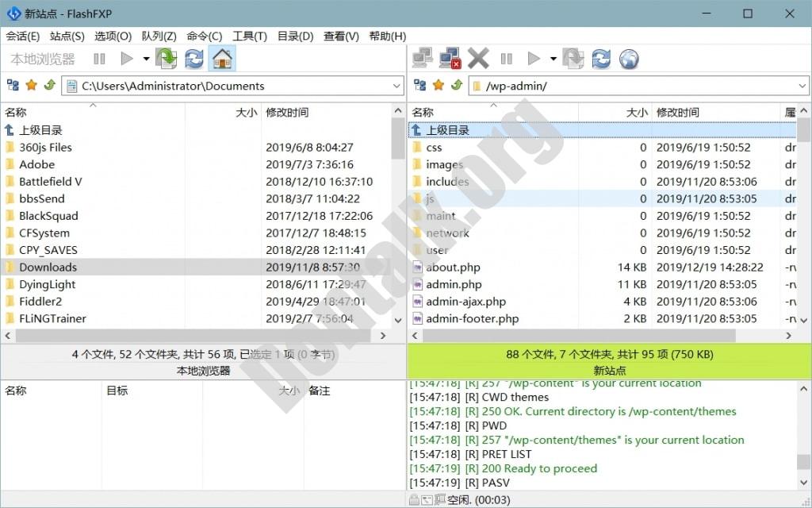Refresh the local browser file list

tap(193, 59)
